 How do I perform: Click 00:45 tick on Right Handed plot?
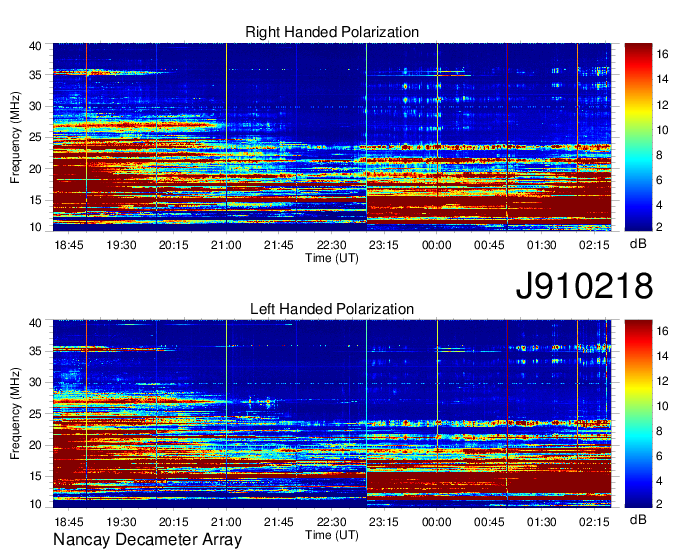[489, 245]
